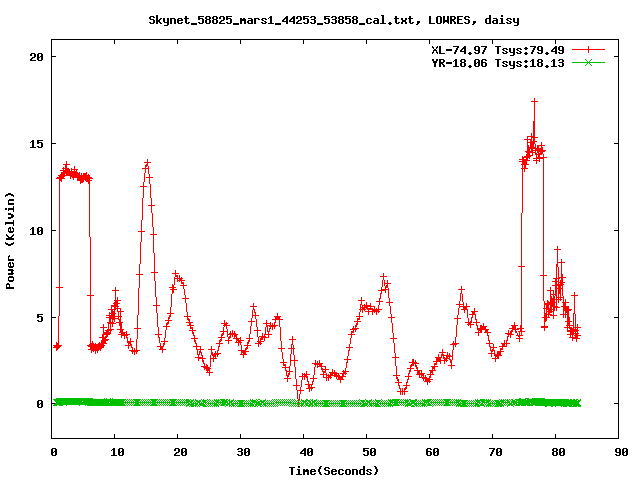Click x-axis tick label 70
This screenshot has height=480, width=640.
[495, 452]
